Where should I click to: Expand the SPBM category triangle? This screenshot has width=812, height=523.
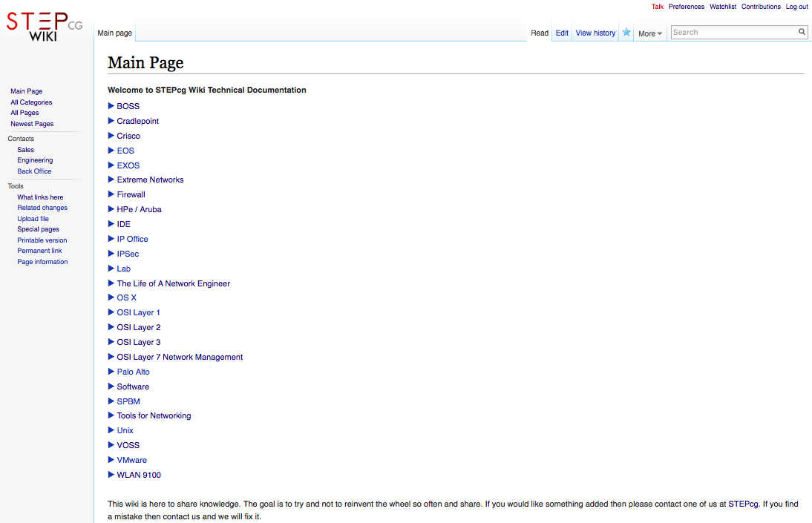(x=111, y=401)
